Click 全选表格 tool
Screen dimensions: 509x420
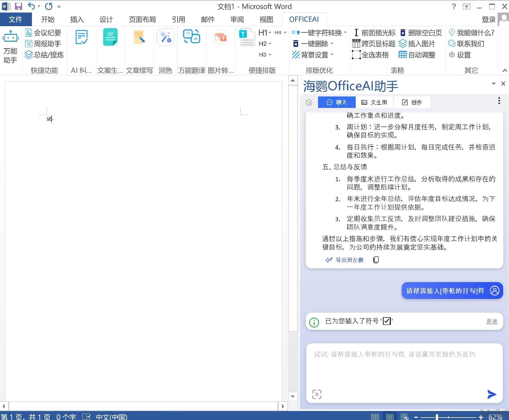pyautogui.click(x=370, y=55)
